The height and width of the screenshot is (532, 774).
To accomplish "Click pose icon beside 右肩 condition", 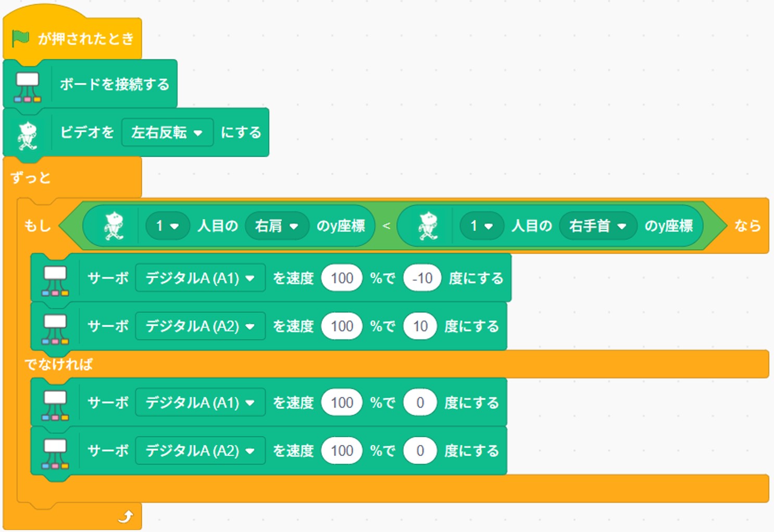I will pyautogui.click(x=114, y=226).
